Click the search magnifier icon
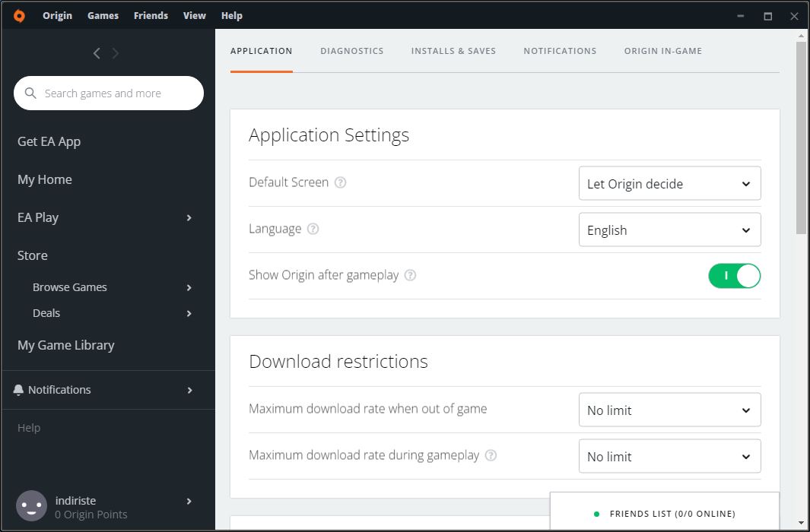Image resolution: width=810 pixels, height=532 pixels. pyautogui.click(x=30, y=93)
